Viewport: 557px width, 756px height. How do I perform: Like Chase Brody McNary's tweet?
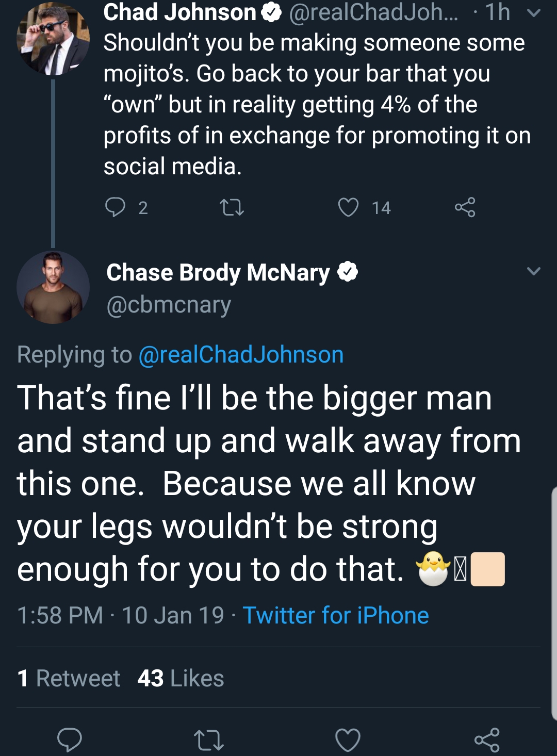(348, 740)
